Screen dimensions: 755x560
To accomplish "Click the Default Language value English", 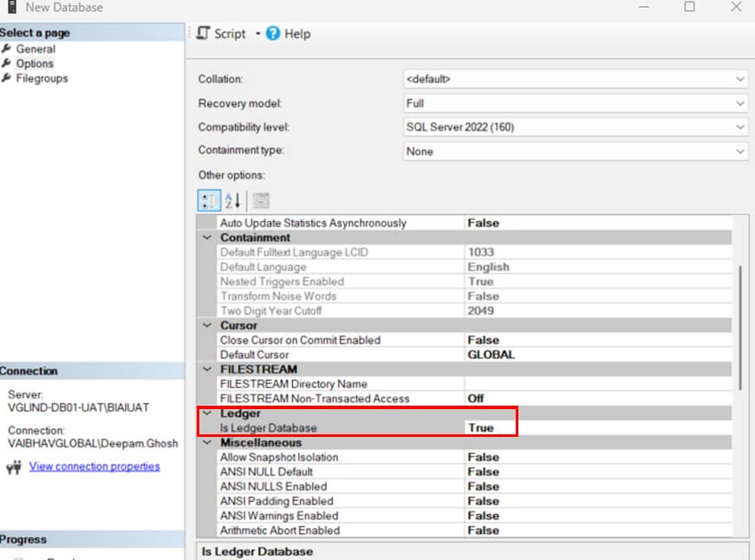I will (488, 267).
